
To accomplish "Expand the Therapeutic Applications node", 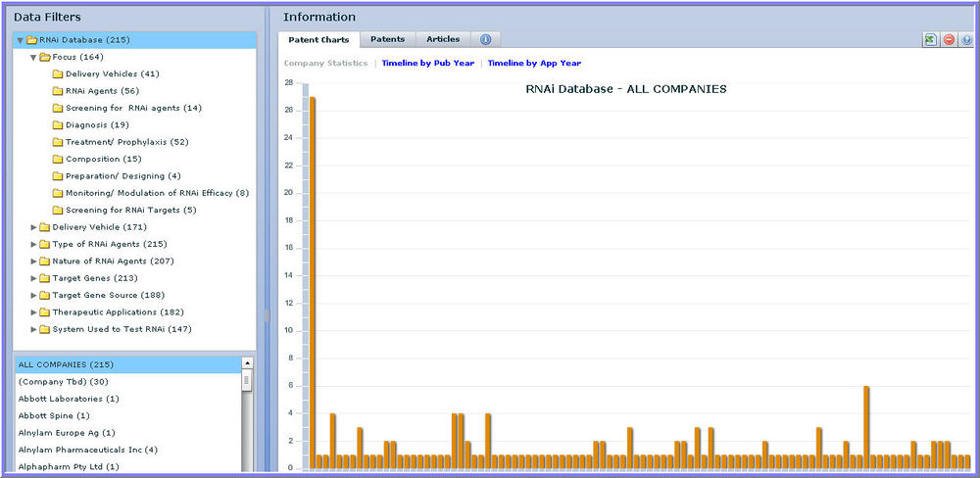I will 33,312.
